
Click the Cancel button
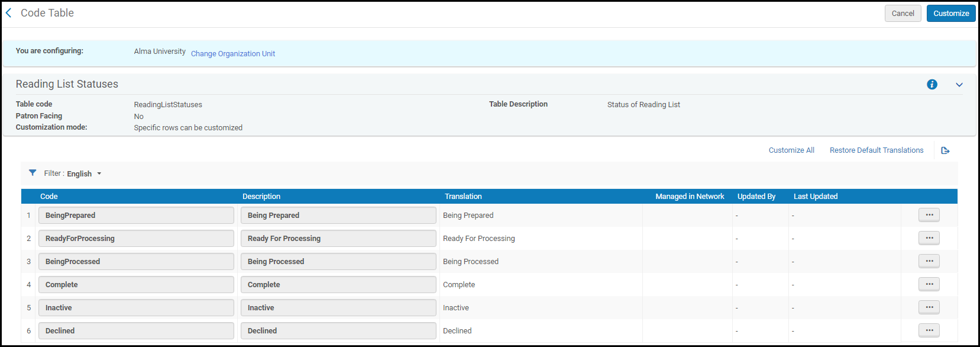(903, 13)
